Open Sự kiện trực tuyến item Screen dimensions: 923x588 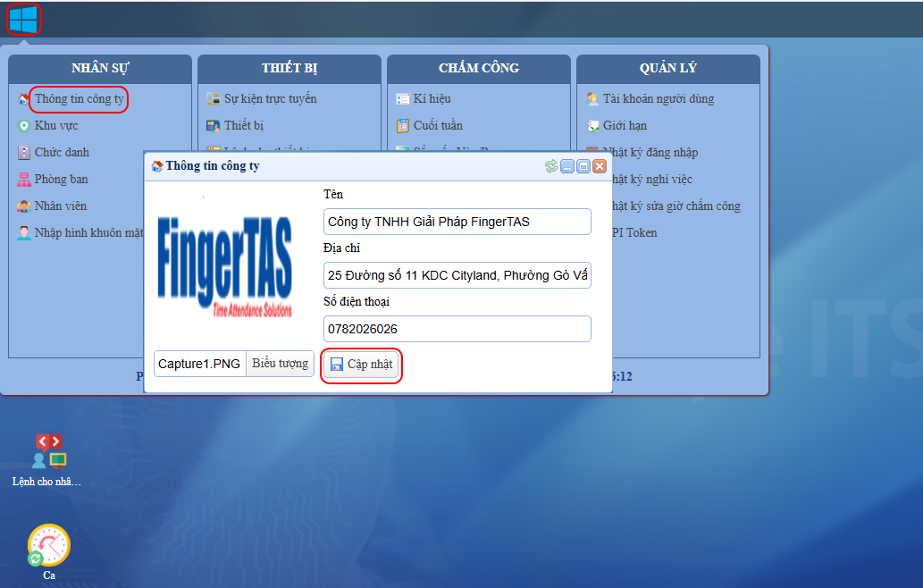[x=270, y=98]
